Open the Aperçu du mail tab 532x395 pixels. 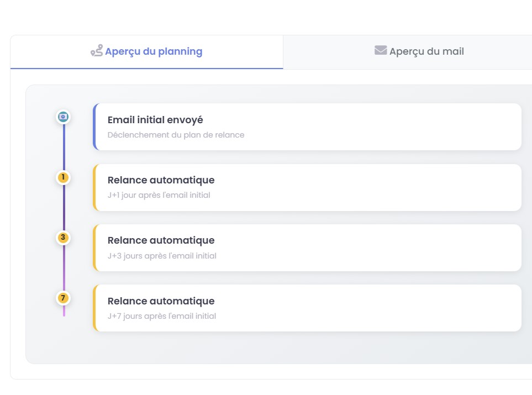tap(408, 52)
